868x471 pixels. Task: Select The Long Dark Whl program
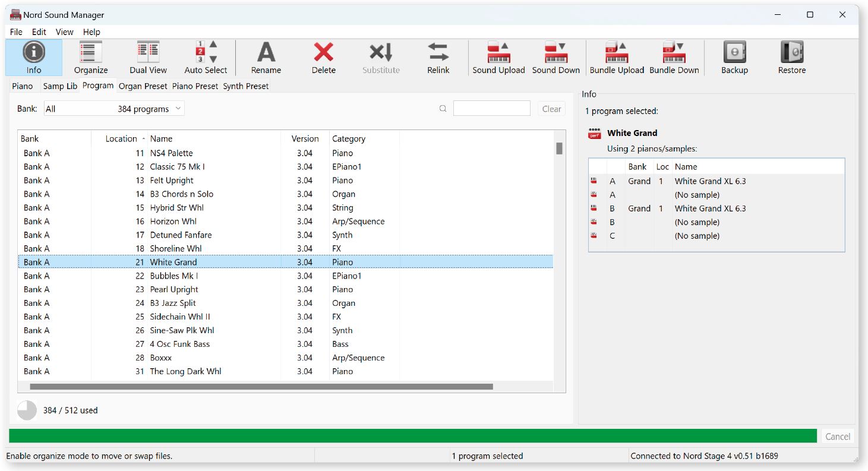pyautogui.click(x=286, y=372)
